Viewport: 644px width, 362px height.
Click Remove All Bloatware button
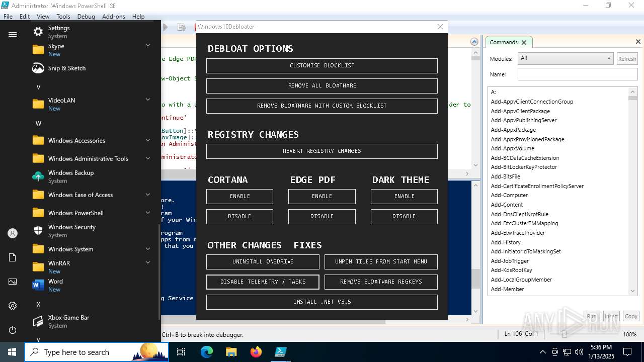click(x=322, y=85)
